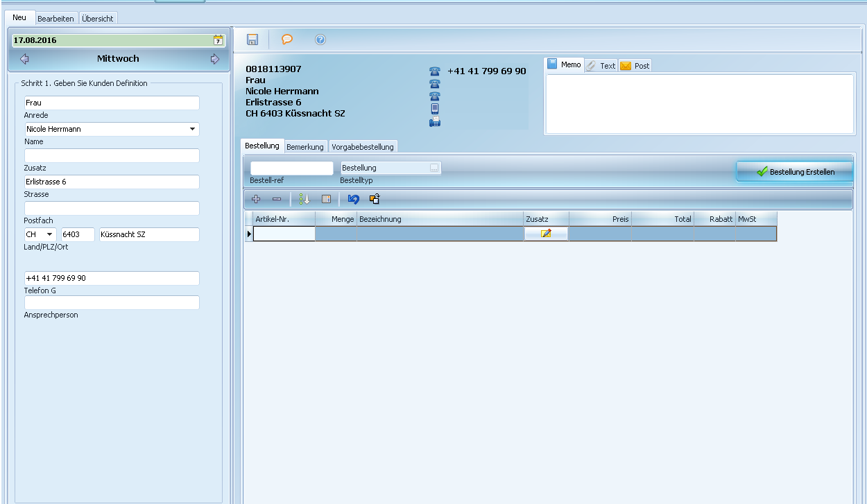Click the Total column header
867x504 pixels.
click(x=663, y=218)
